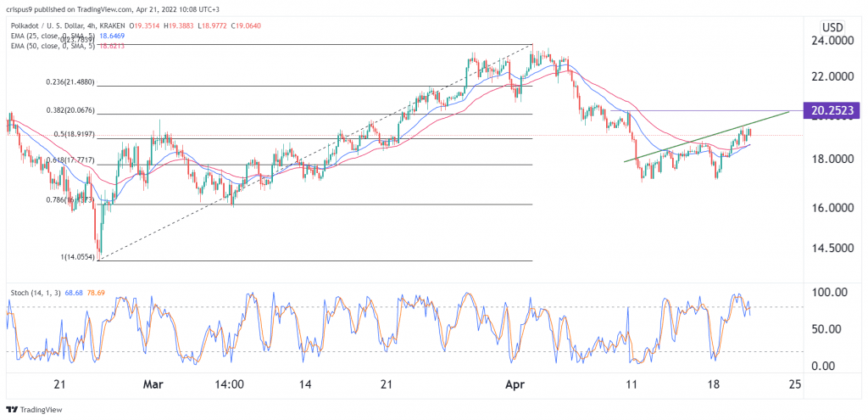Select the 0.236(21.4880) Fibonacci level label

point(70,82)
